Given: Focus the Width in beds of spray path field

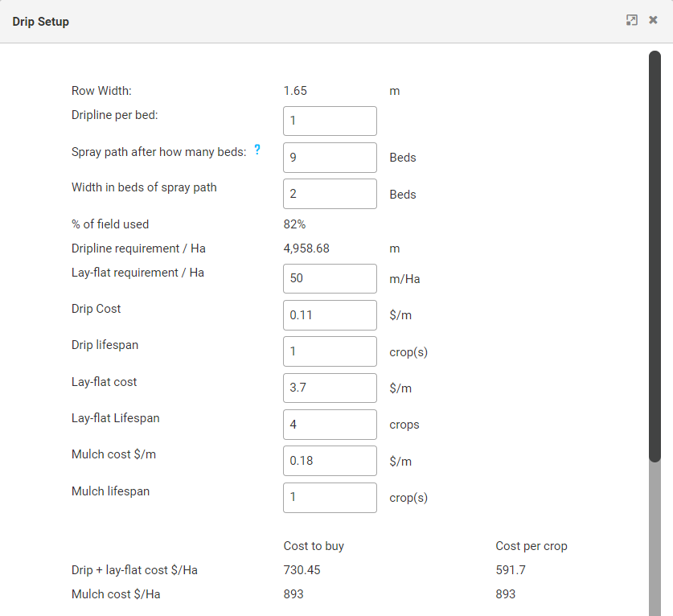Looking at the screenshot, I should click(330, 194).
